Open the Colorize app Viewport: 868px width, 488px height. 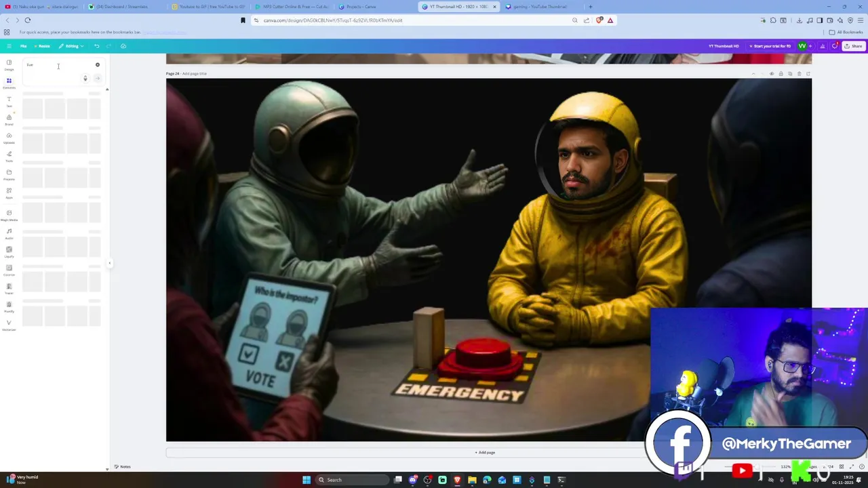(9, 270)
